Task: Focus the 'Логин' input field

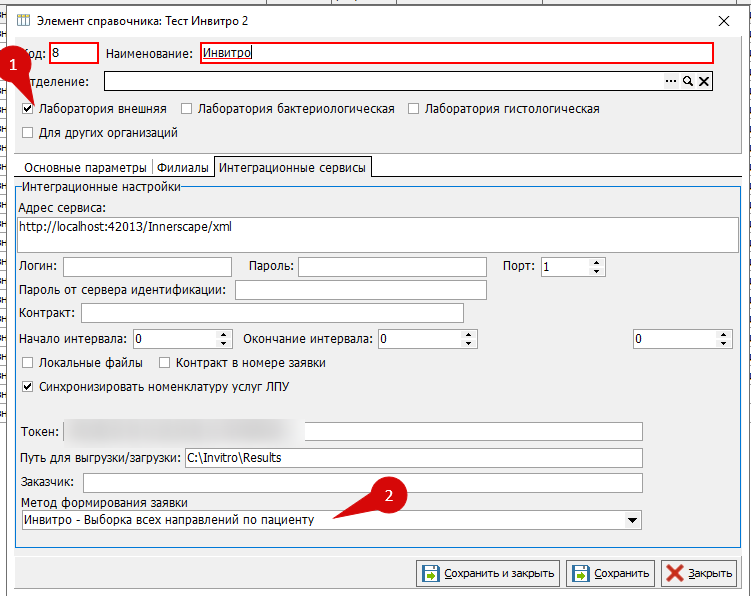Action: [x=148, y=267]
